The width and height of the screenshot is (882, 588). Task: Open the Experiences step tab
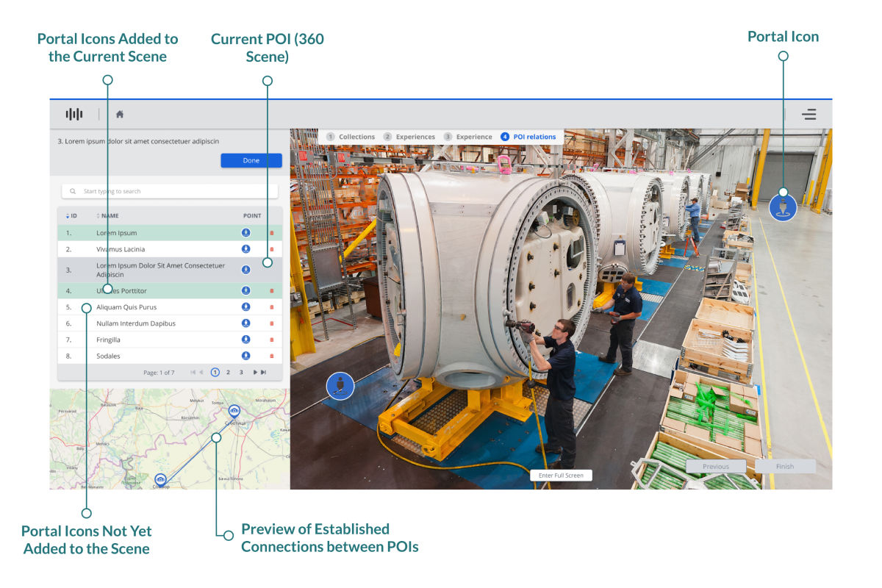click(x=409, y=137)
